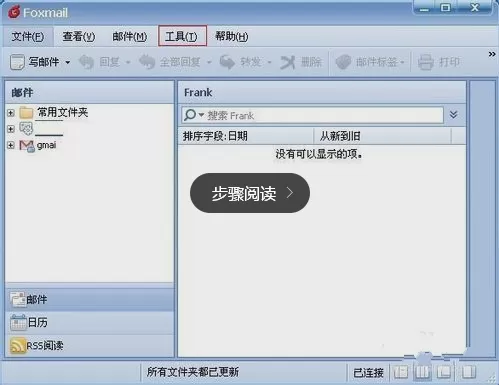Click the Gmail M account icon
The width and height of the screenshot is (499, 385).
click(x=27, y=145)
